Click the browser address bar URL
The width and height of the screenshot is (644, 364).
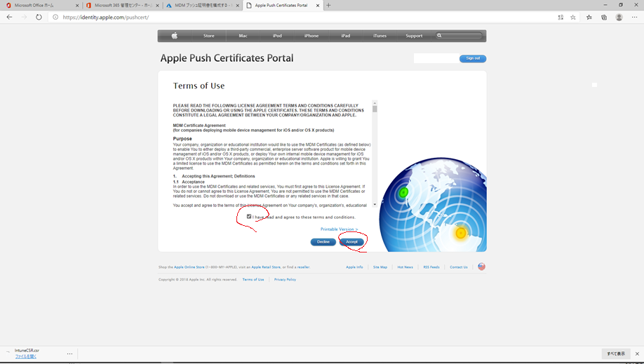[x=105, y=18]
